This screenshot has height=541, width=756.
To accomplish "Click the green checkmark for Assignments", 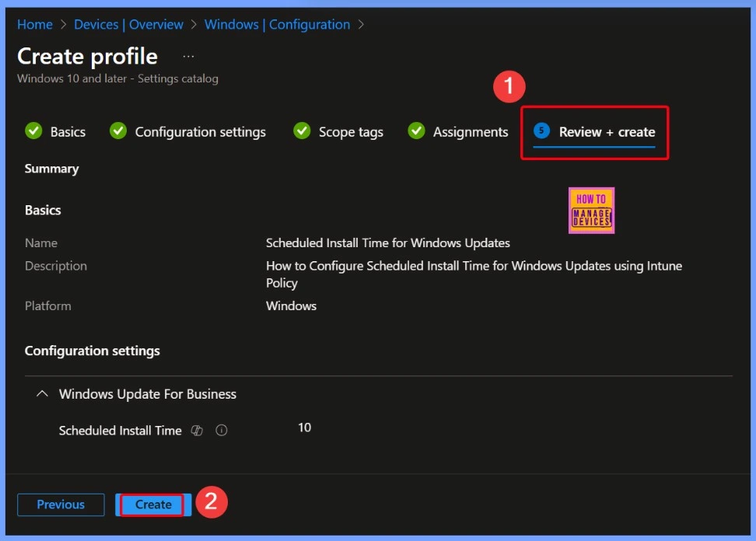I will 416,131.
